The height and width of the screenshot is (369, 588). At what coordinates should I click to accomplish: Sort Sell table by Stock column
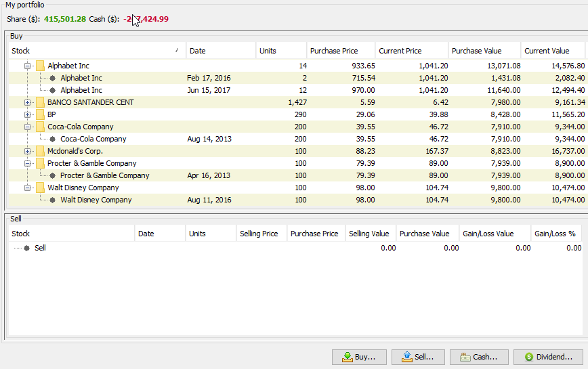click(71, 234)
